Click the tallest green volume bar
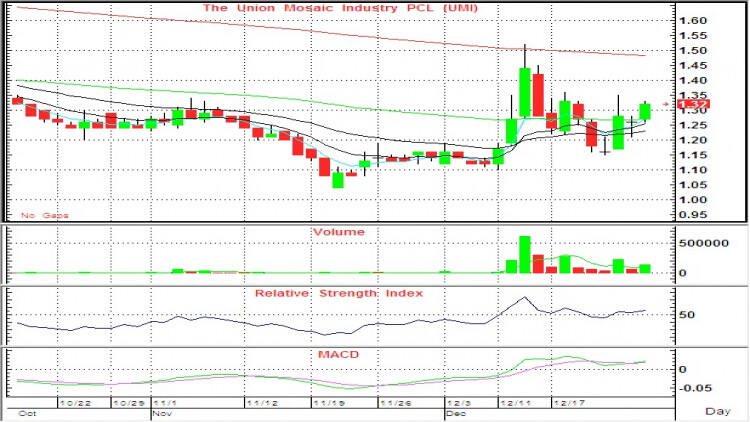The image size is (750, 422). pyautogui.click(x=525, y=255)
